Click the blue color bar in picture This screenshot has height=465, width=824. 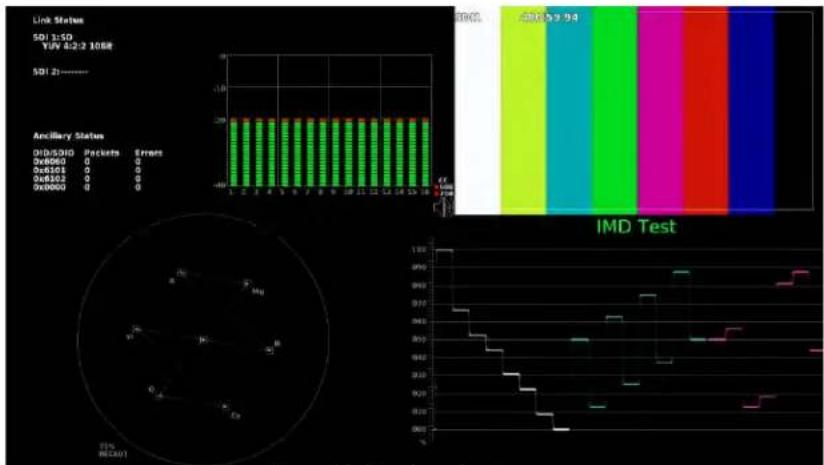tap(751, 110)
